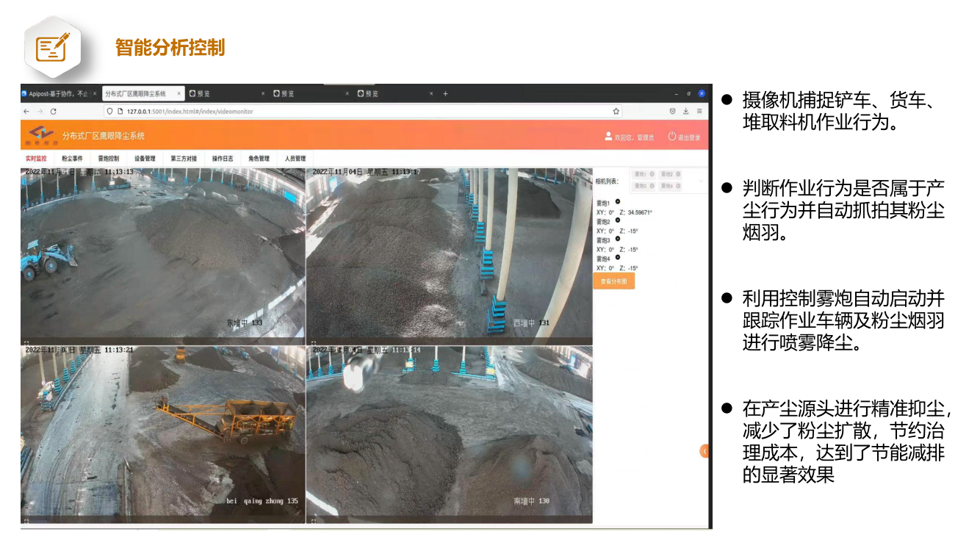Click the 退出登录 power icon
The width and height of the screenshot is (980, 551).
[671, 137]
